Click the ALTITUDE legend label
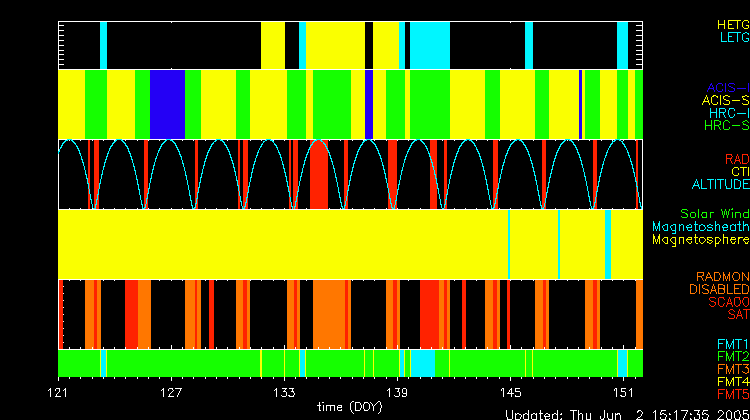 [x=720, y=185]
